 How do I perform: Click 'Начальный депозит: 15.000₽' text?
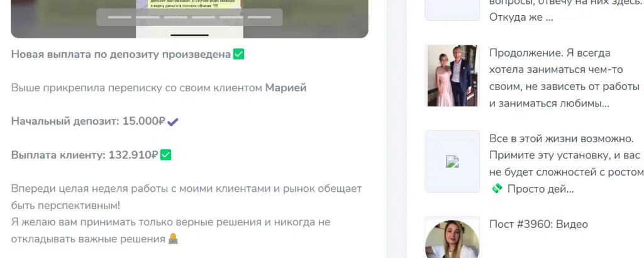point(88,121)
